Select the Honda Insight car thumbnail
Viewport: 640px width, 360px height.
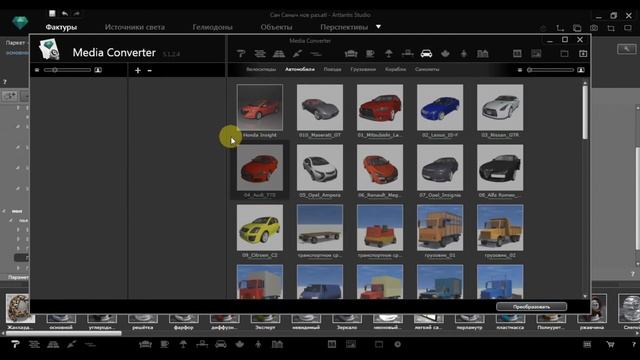[x=260, y=107]
